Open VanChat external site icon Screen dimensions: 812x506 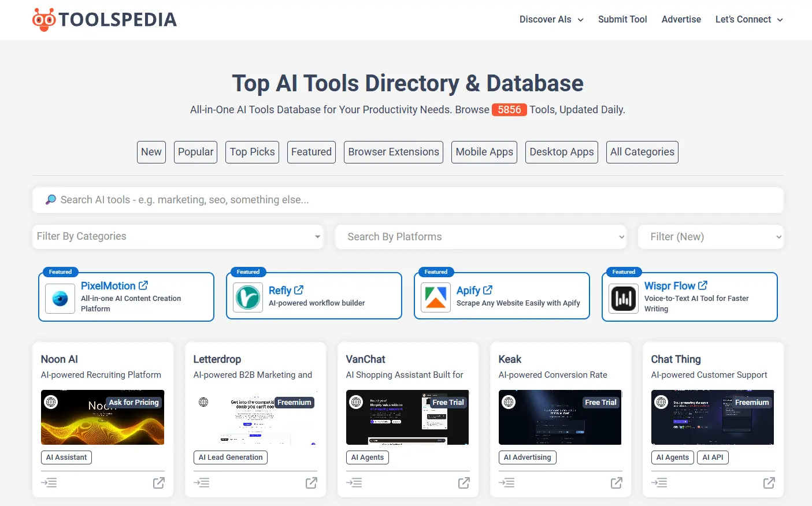464,483
